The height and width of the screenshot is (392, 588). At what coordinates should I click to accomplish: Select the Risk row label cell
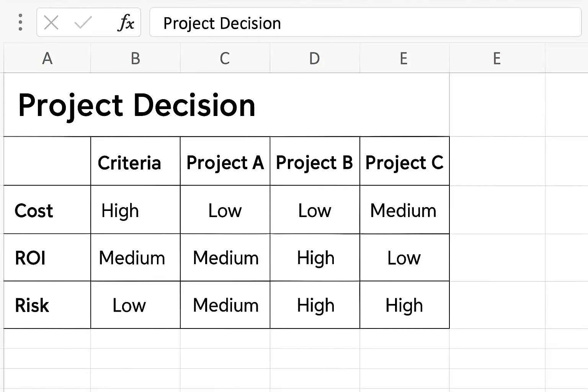pos(47,305)
